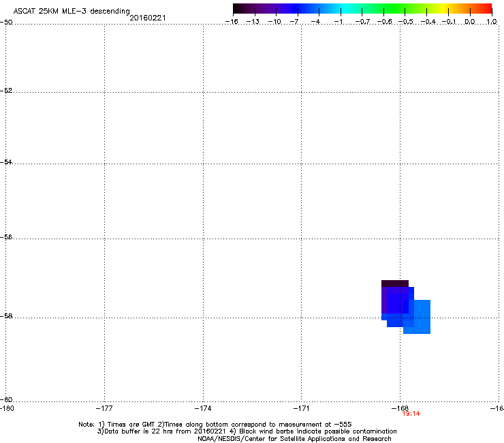Click colorbar label 1.0
This screenshot has height=443, width=504.
[x=492, y=22]
